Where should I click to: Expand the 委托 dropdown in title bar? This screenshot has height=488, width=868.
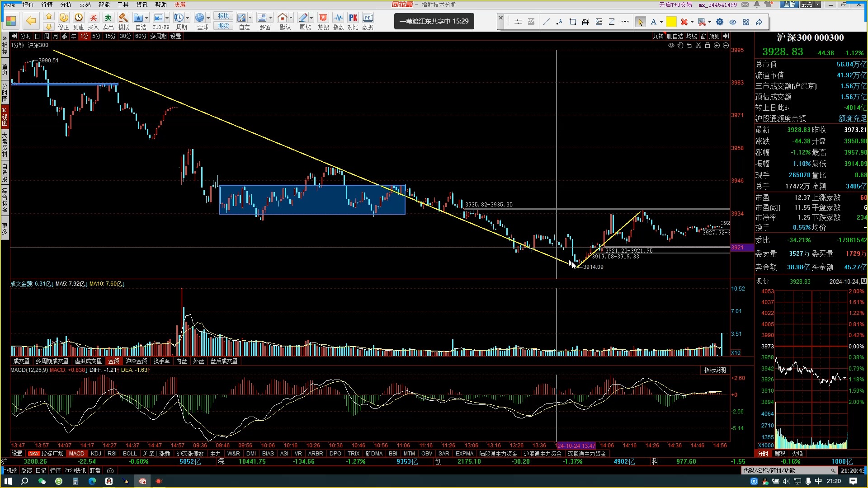coord(817,5)
